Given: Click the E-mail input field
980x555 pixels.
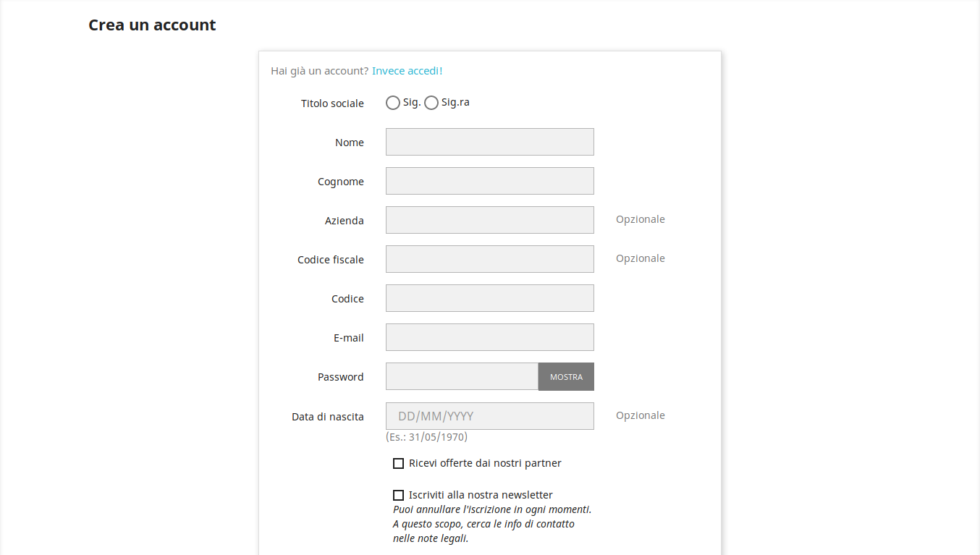Looking at the screenshot, I should 489,337.
